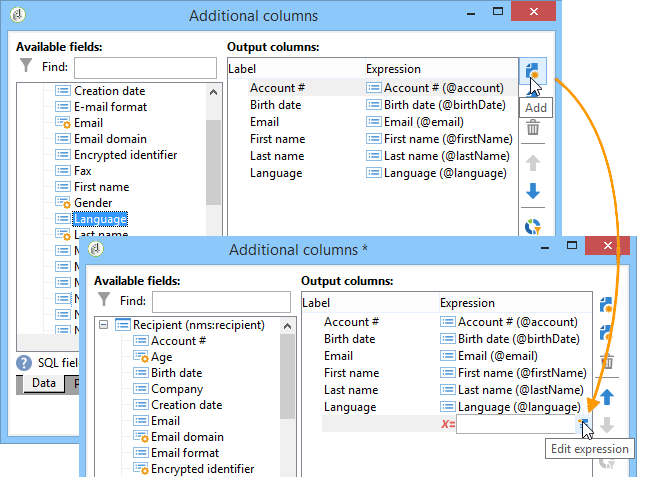Click the empty expression input box
The width and height of the screenshot is (664, 494).
pos(516,424)
